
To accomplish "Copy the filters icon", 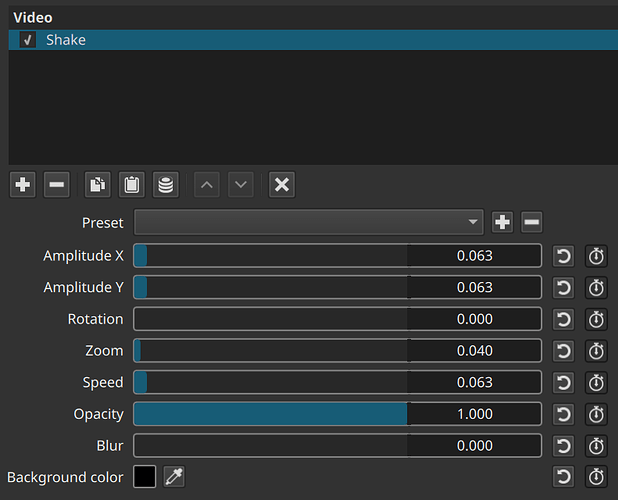I will click(x=98, y=184).
